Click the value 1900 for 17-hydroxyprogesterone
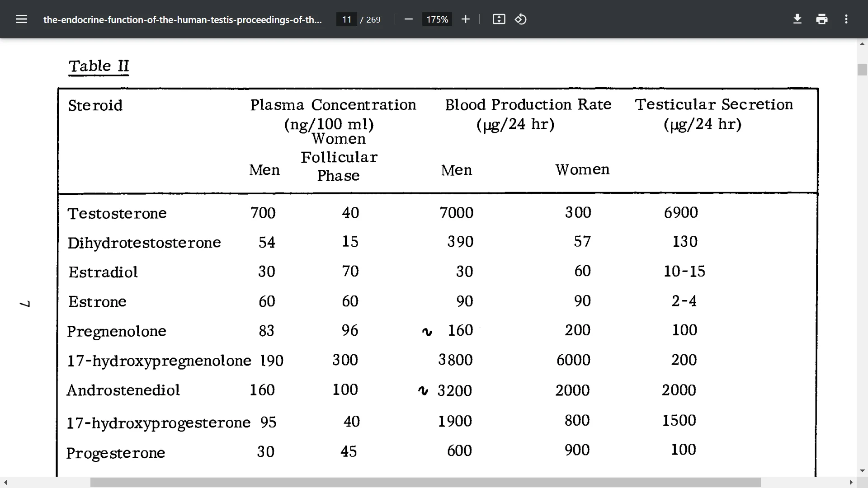Screen dimensions: 868x488 coord(455,421)
